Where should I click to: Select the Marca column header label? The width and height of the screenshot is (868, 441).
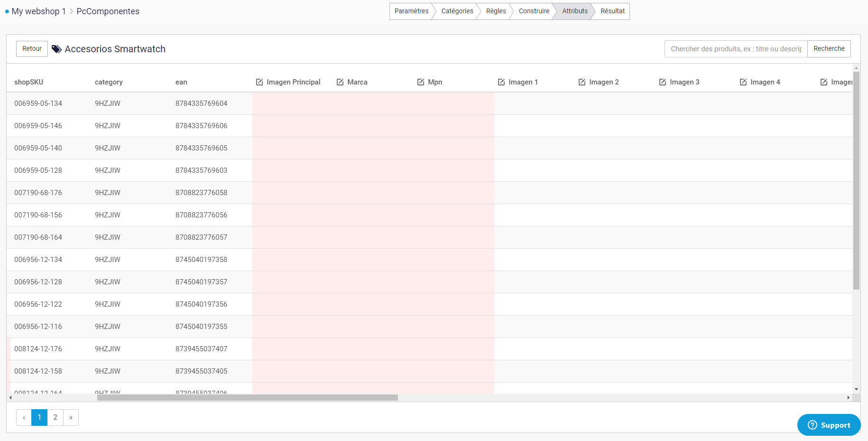357,82
